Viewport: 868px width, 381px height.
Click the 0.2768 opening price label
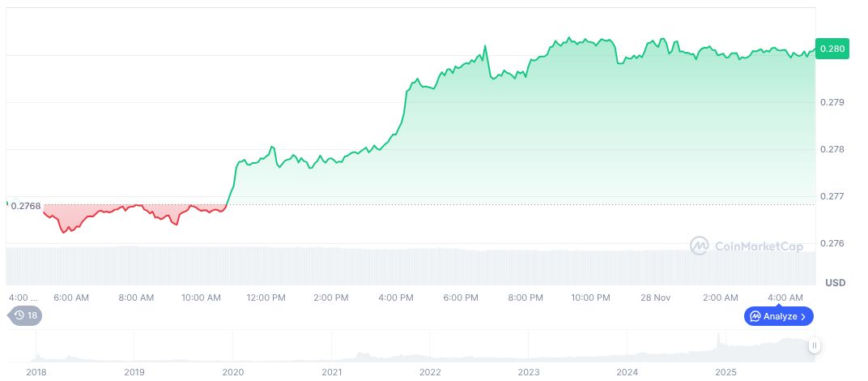pos(26,205)
